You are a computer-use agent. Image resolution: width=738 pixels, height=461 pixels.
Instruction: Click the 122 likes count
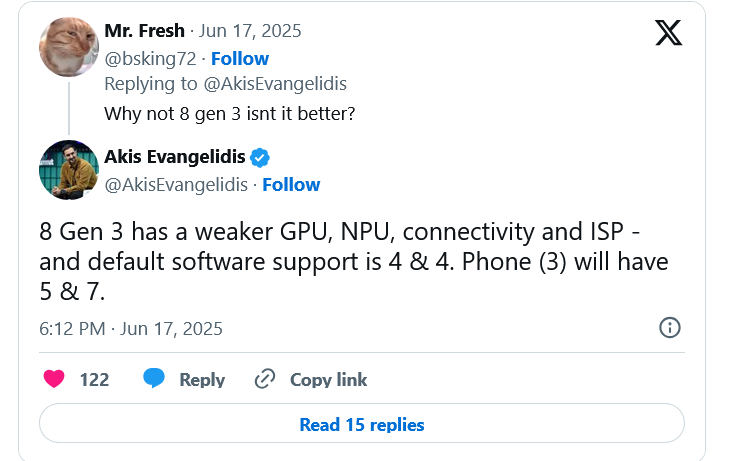94,380
